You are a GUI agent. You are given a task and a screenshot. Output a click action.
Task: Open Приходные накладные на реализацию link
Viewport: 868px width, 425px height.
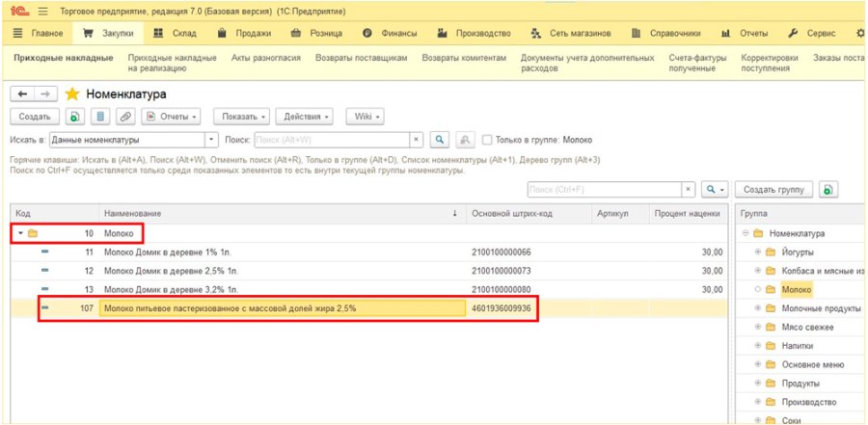(173, 63)
